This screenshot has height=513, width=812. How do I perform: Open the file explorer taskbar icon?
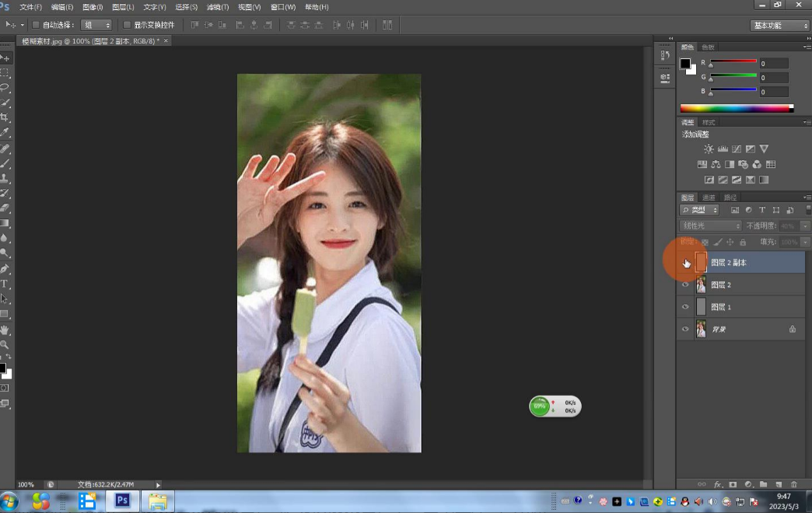(x=157, y=501)
